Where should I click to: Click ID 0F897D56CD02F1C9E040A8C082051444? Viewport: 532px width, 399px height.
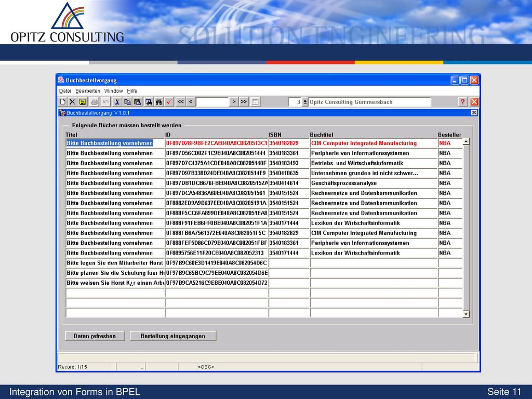[217, 153]
